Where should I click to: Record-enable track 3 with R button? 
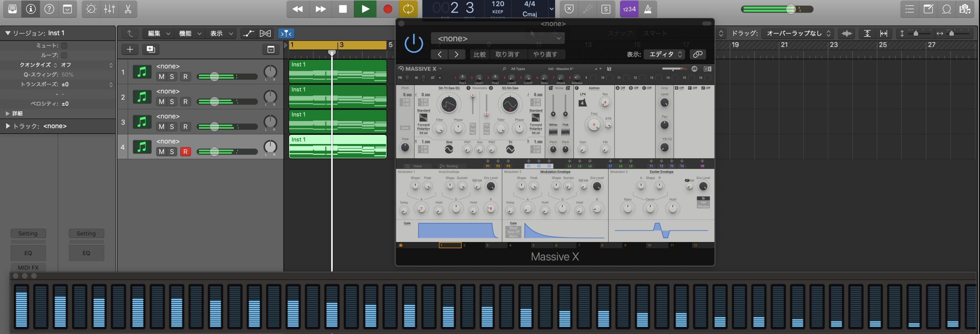click(x=186, y=126)
